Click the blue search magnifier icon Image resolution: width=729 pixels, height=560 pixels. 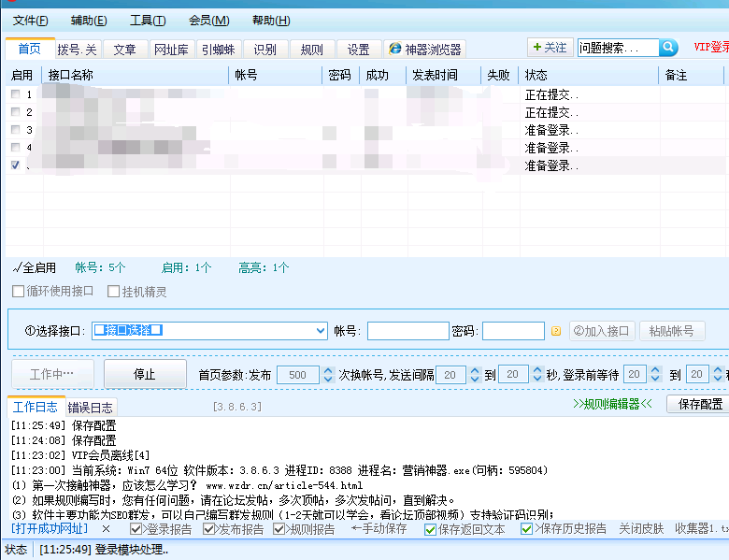pyautogui.click(x=668, y=48)
